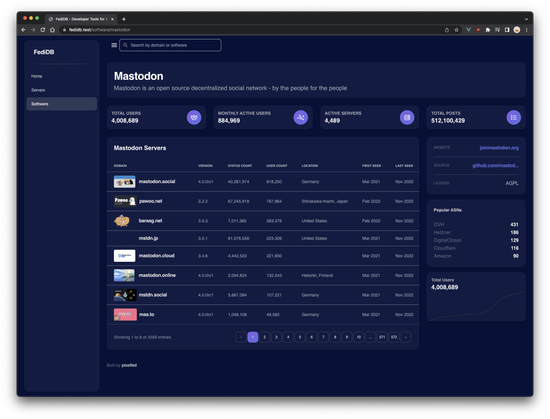Open the browser profile avatar
550x419 pixels.
[517, 30]
